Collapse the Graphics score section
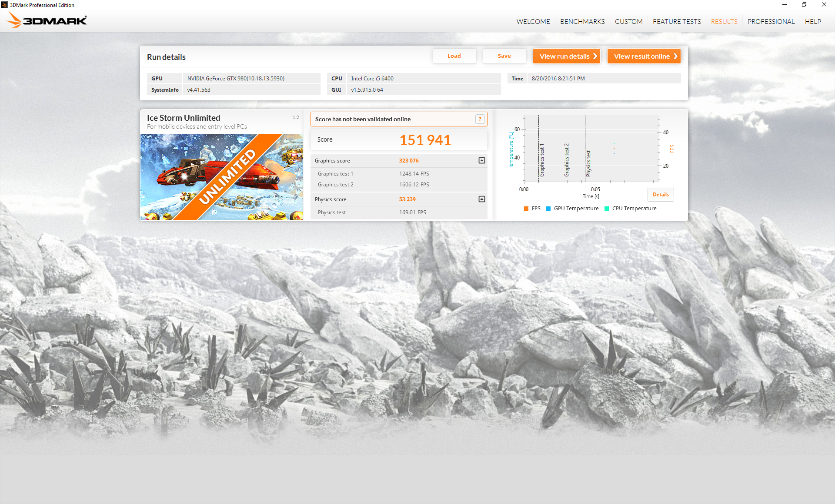The height and width of the screenshot is (504, 835). click(x=481, y=160)
